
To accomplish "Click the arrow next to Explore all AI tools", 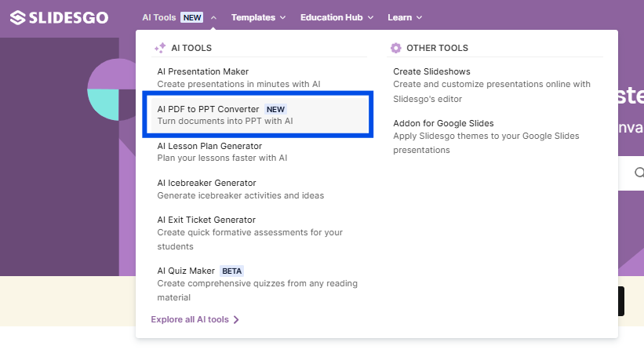I will pos(236,320).
